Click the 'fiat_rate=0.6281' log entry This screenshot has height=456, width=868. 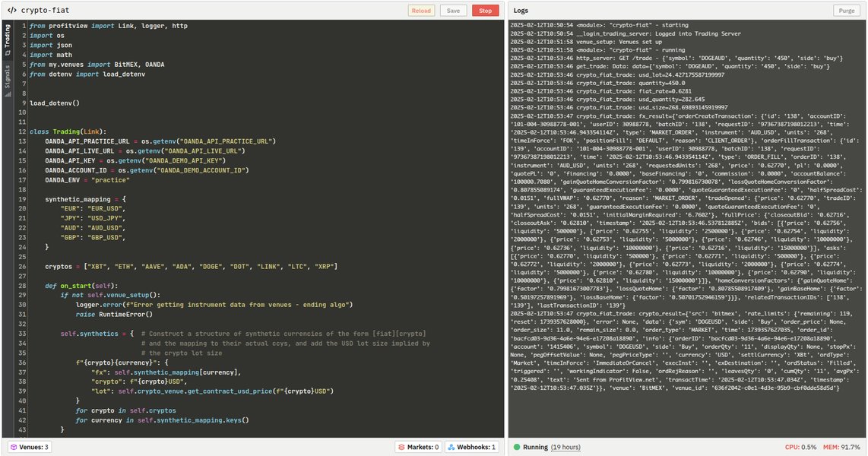(x=600, y=91)
